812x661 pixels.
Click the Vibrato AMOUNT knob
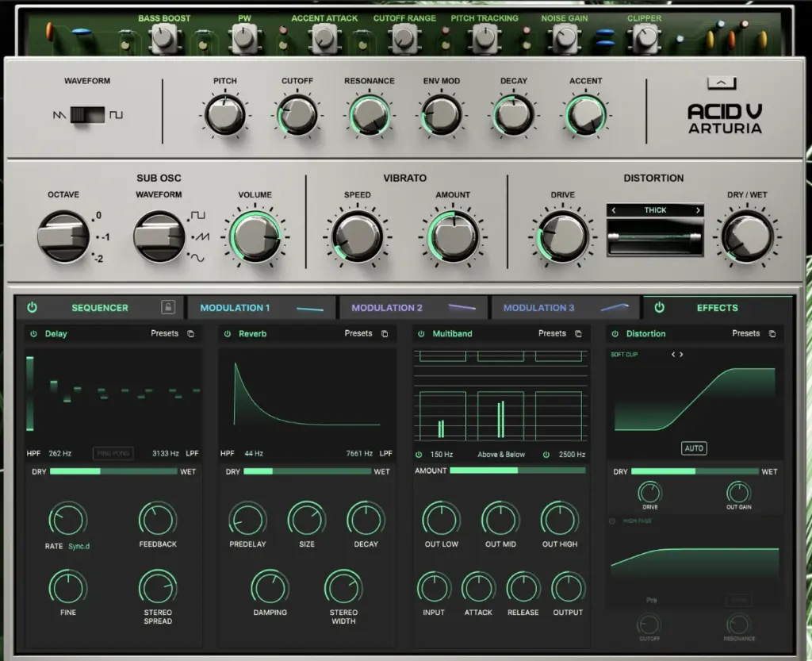[x=453, y=236]
